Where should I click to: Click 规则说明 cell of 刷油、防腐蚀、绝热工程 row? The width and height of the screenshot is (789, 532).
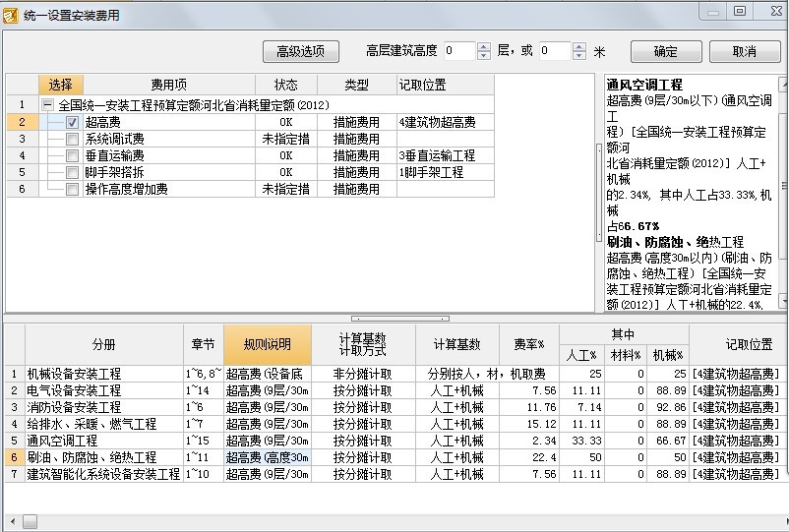268,457
